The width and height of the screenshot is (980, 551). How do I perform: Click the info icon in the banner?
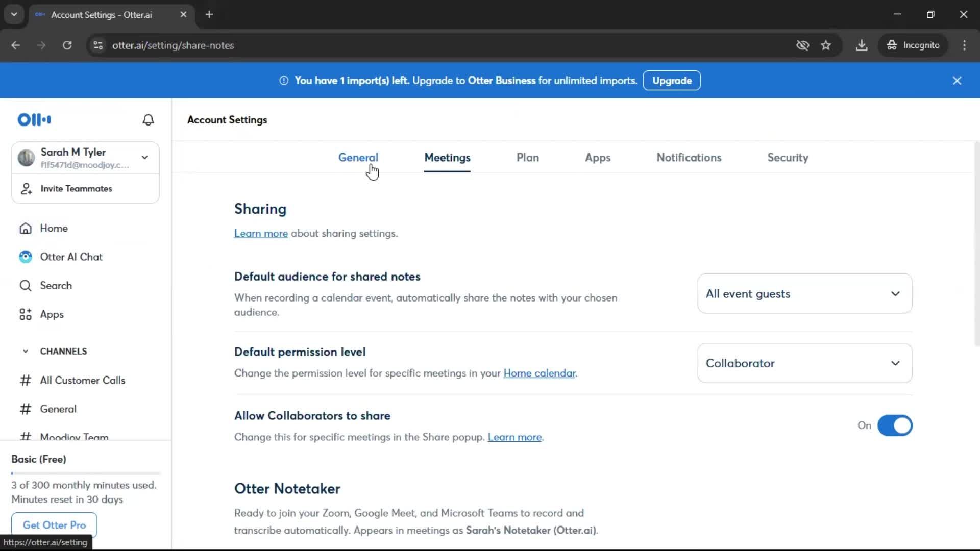click(284, 81)
